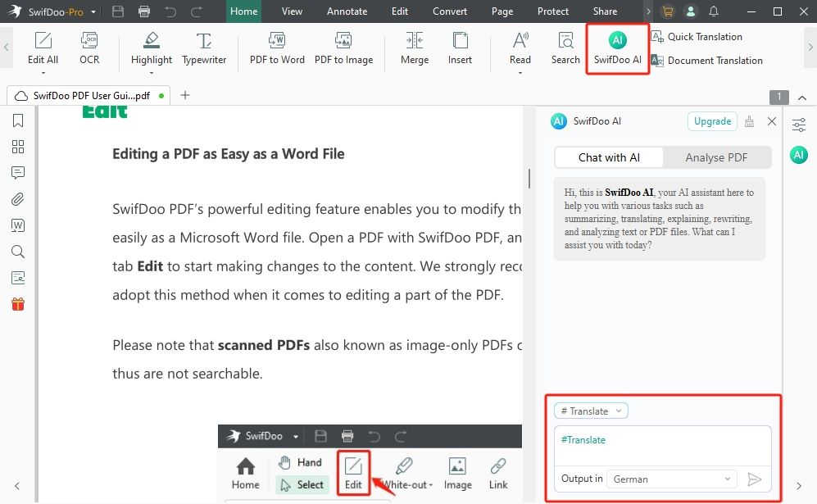This screenshot has width=817, height=504.
Task: Switch to the Page ribbon tab
Action: coord(502,11)
